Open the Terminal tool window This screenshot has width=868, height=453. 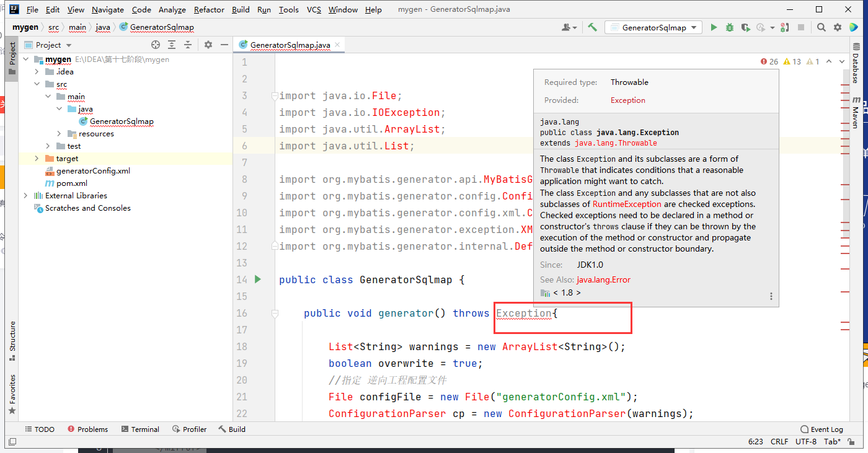[x=140, y=429]
